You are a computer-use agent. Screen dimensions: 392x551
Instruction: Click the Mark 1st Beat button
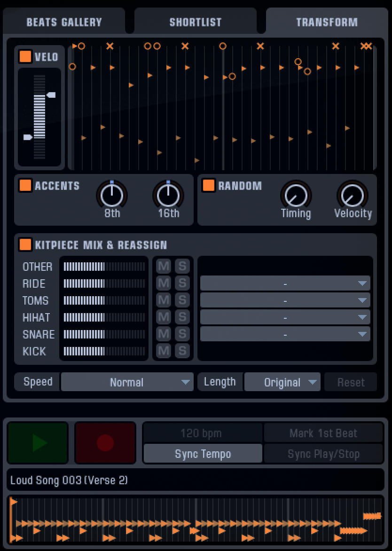tap(323, 433)
